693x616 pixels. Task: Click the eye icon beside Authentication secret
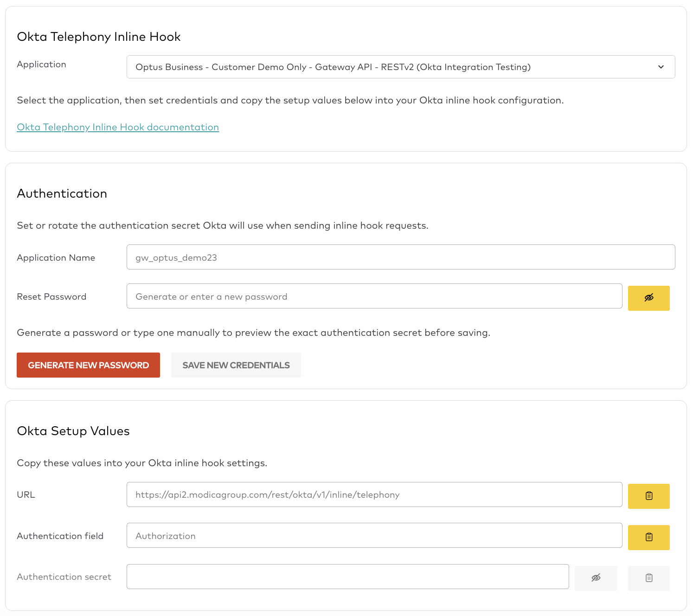596,578
